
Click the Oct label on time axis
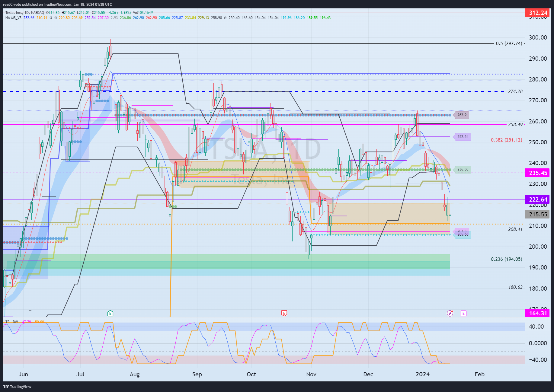click(x=251, y=374)
